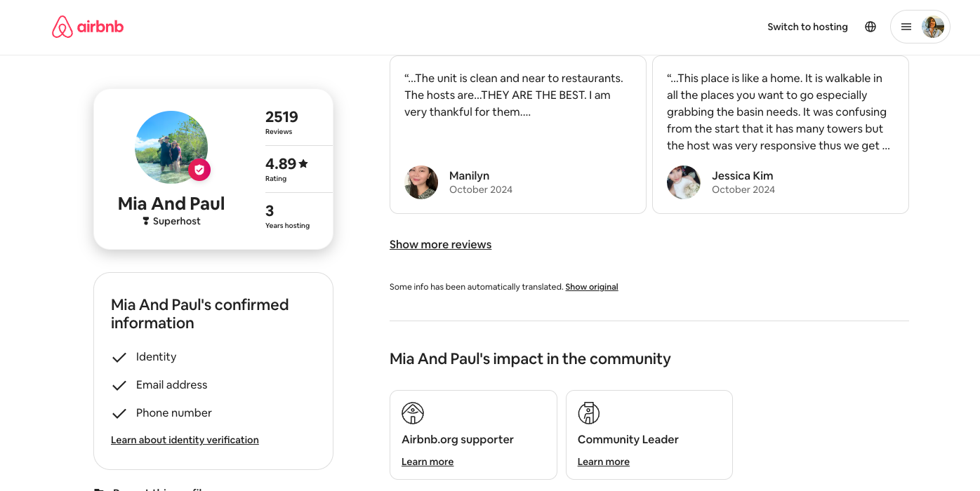The width and height of the screenshot is (980, 491).
Task: Click the rating star icon
Action: coord(303,163)
